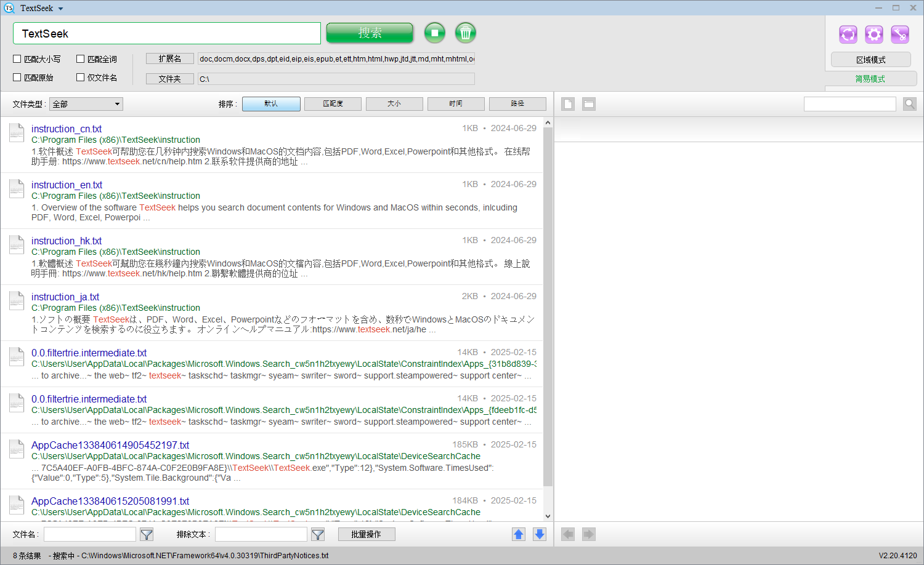Image resolution: width=924 pixels, height=565 pixels.
Task: Click the filter funnel beside 排除文本 field
Action: tap(317, 534)
